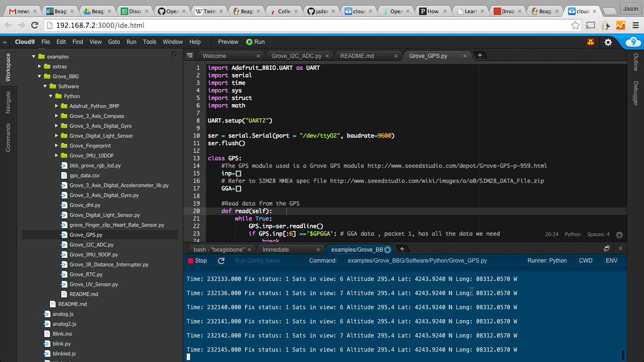Click the blue cloud icon at top right
Viewport: 644px width, 362px height.
(633, 42)
